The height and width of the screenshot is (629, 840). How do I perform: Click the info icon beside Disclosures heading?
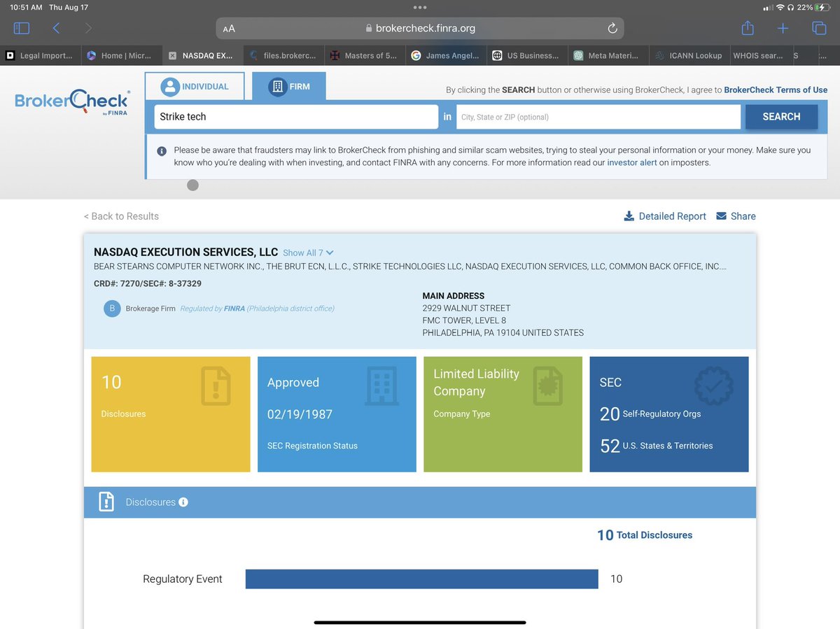coord(183,502)
